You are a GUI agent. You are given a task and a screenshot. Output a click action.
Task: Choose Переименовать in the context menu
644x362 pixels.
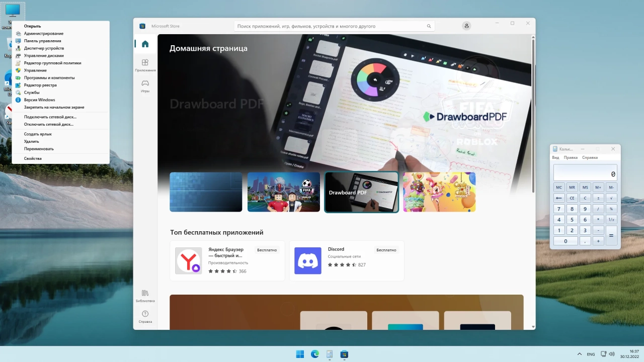point(60,149)
